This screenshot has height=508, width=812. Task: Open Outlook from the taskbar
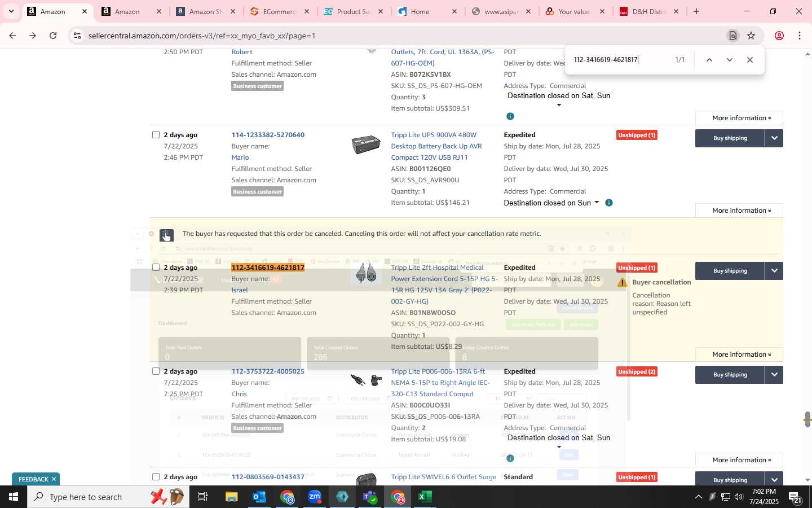click(x=259, y=497)
